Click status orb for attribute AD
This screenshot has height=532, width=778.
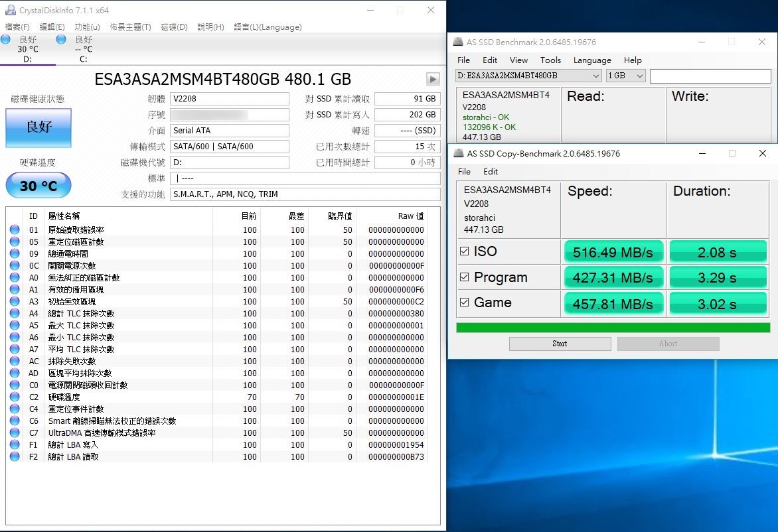click(x=15, y=373)
